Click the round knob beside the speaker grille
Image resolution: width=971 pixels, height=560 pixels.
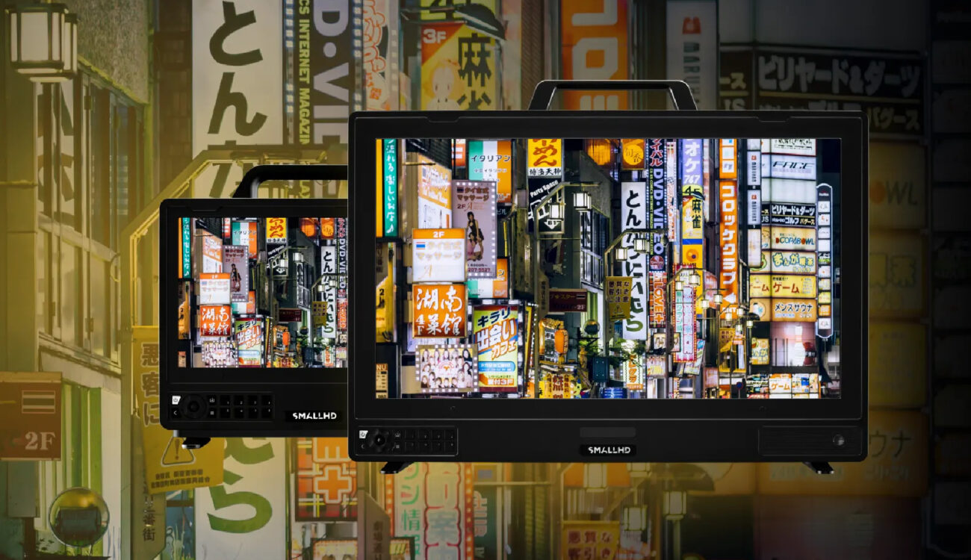point(840,440)
